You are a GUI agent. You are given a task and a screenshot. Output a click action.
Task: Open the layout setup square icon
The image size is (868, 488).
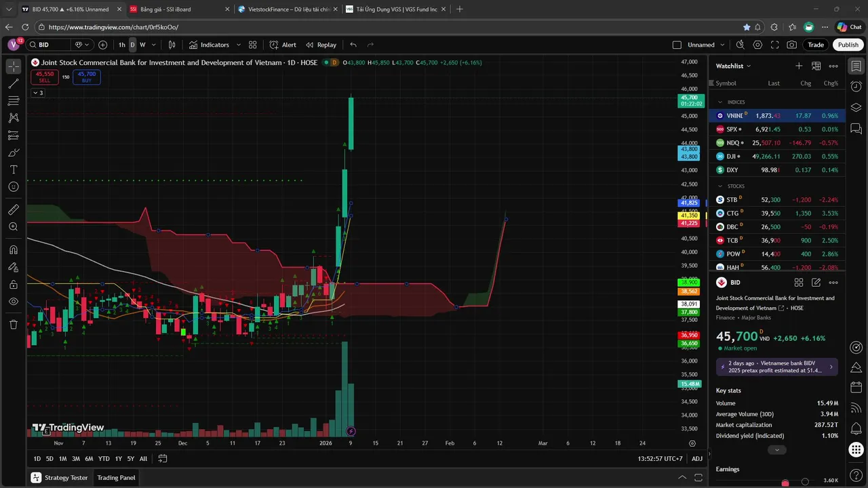[677, 45]
